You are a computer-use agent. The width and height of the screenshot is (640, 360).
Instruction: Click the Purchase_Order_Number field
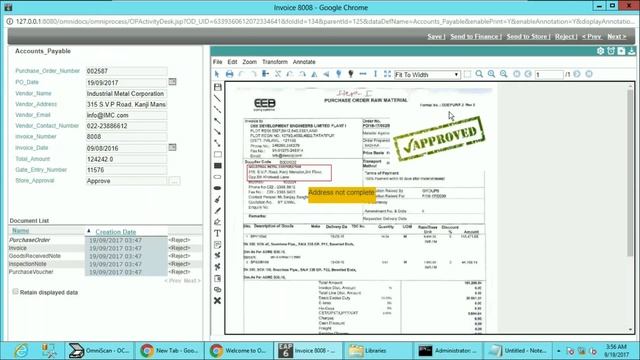[x=127, y=71]
